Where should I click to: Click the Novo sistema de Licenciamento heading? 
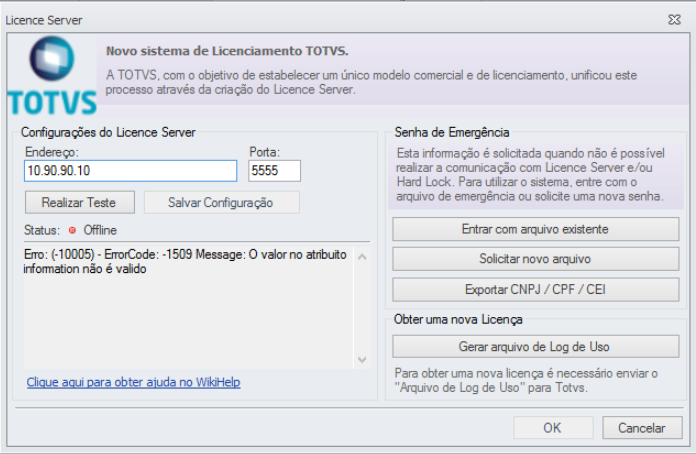227,51
